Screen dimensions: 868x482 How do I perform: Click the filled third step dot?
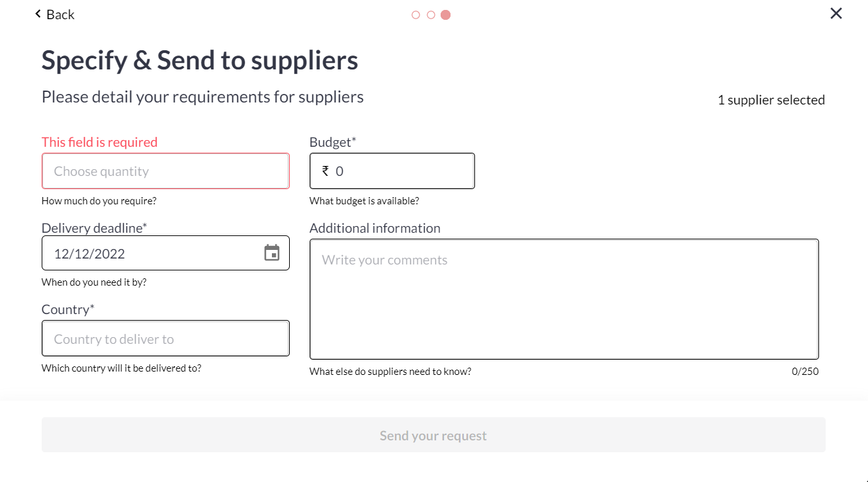coord(446,15)
